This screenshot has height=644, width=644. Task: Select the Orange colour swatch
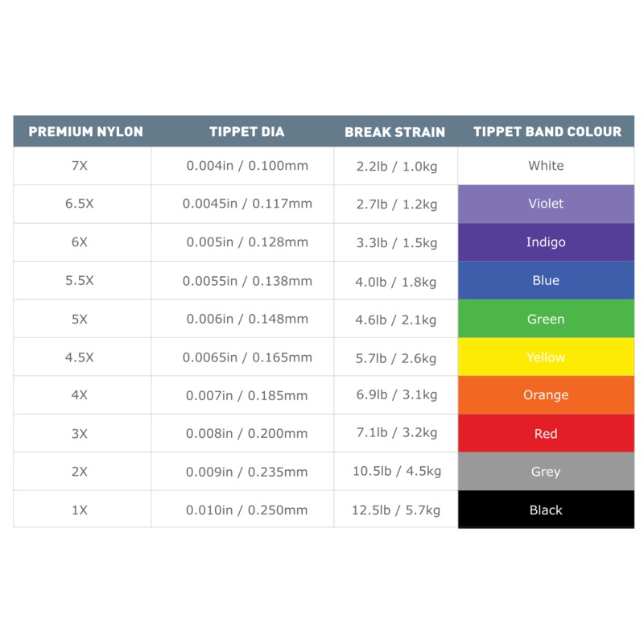pyautogui.click(x=546, y=395)
